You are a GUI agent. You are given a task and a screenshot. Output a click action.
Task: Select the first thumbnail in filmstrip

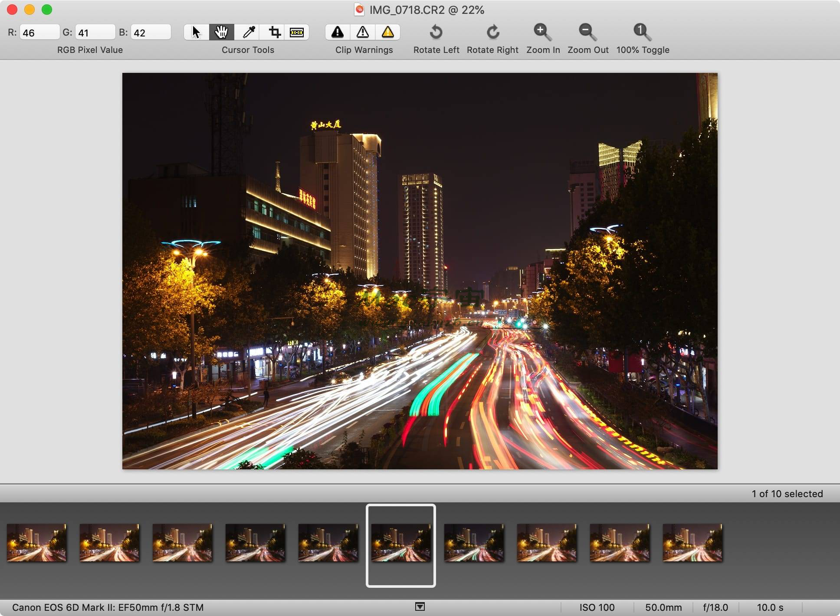pos(37,542)
